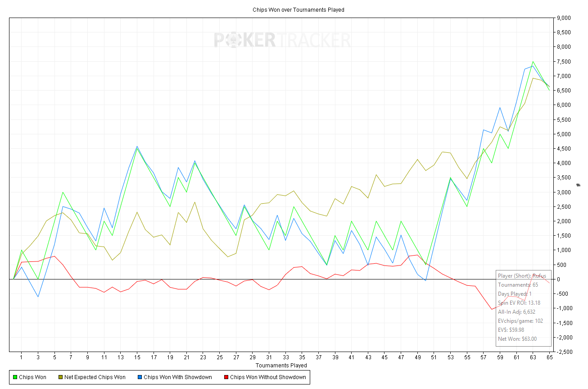Click the x-axis tick label 53

450,358
